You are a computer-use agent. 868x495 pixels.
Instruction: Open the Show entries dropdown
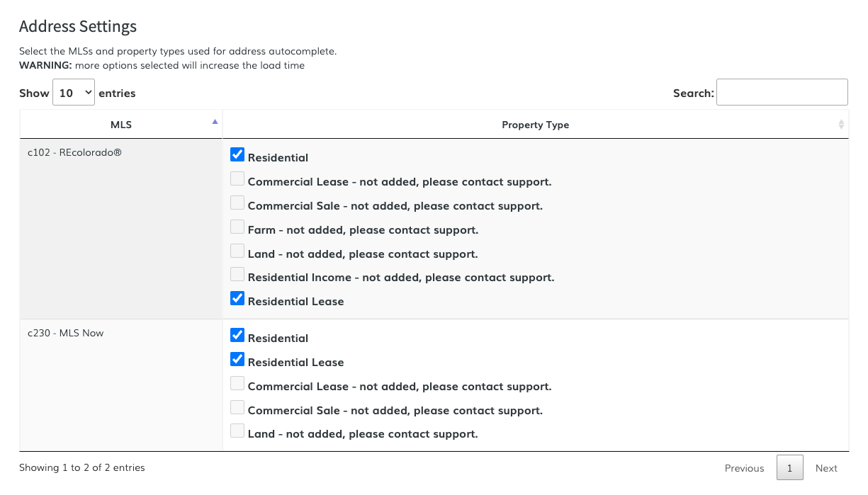click(74, 93)
